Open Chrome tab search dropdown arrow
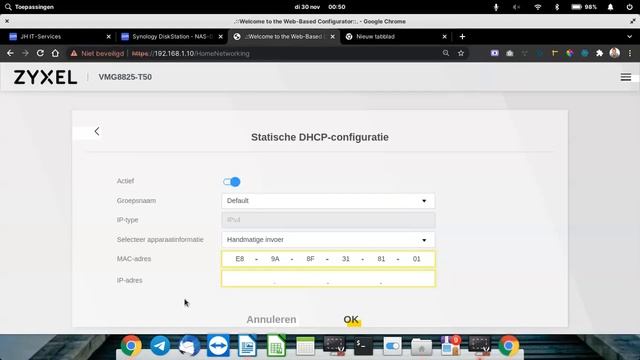Screen dimensions: 640x360 tap(629, 37)
